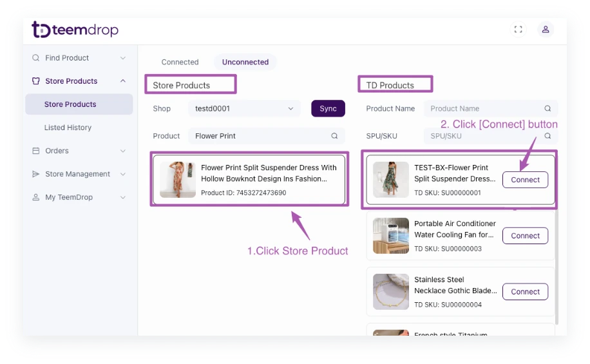Click the teemdrop logo
The width and height of the screenshot is (590, 364).
[75, 30]
